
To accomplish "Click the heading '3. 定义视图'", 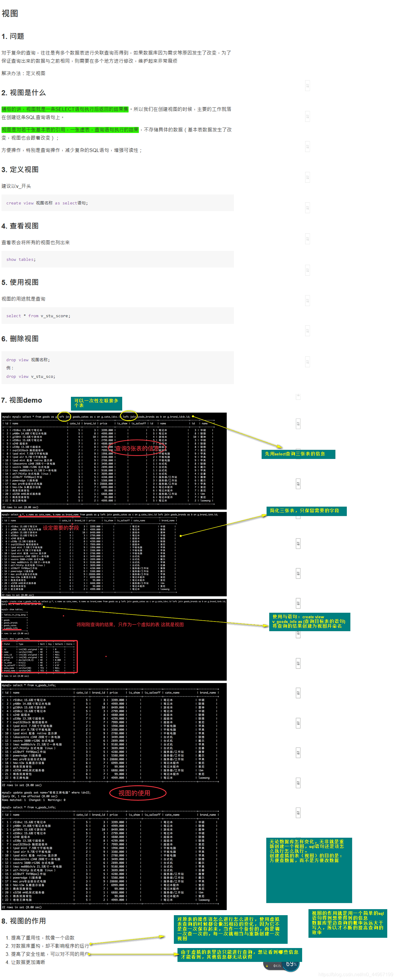I will click(20, 169).
